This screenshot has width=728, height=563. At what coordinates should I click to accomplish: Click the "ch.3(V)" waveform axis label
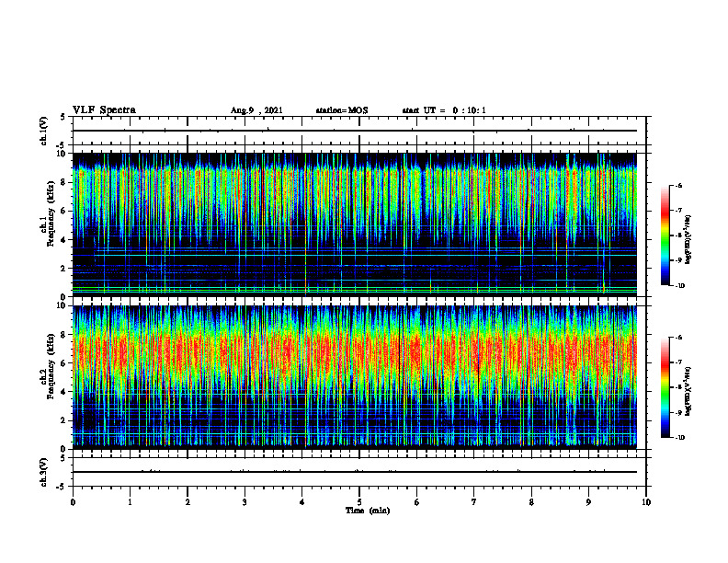(43, 472)
